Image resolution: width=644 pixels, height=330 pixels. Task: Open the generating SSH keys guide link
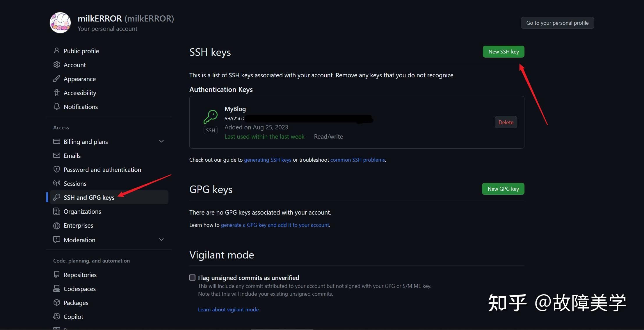pyautogui.click(x=267, y=160)
